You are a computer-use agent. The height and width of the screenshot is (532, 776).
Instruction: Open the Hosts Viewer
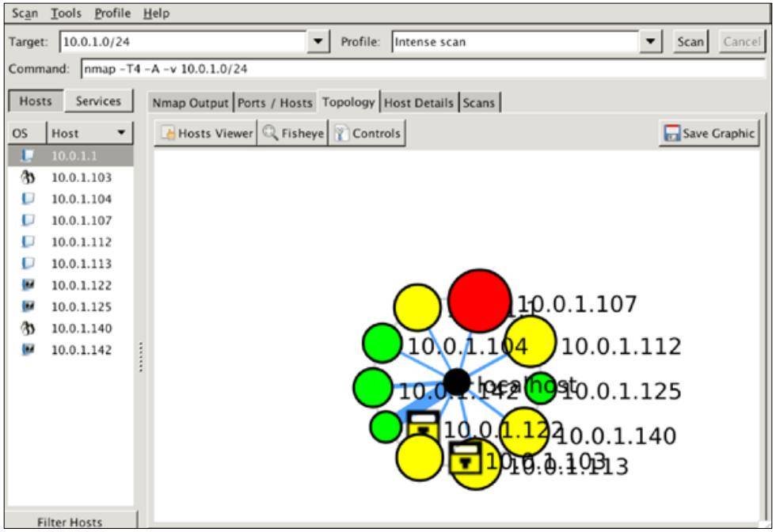(206, 133)
